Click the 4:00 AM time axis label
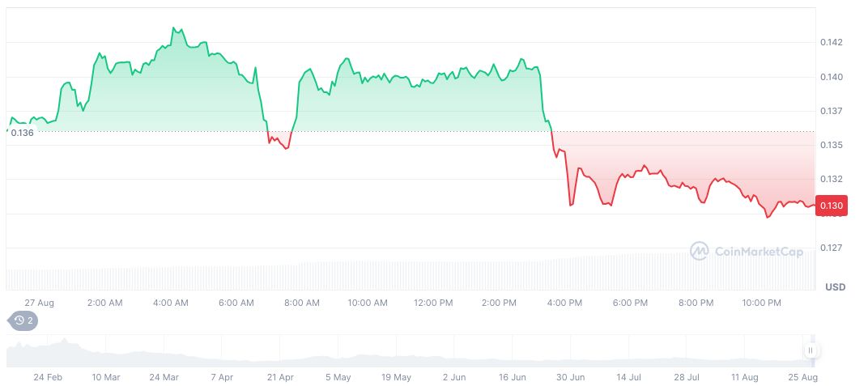Image resolution: width=868 pixels, height=386 pixels. pyautogui.click(x=170, y=303)
